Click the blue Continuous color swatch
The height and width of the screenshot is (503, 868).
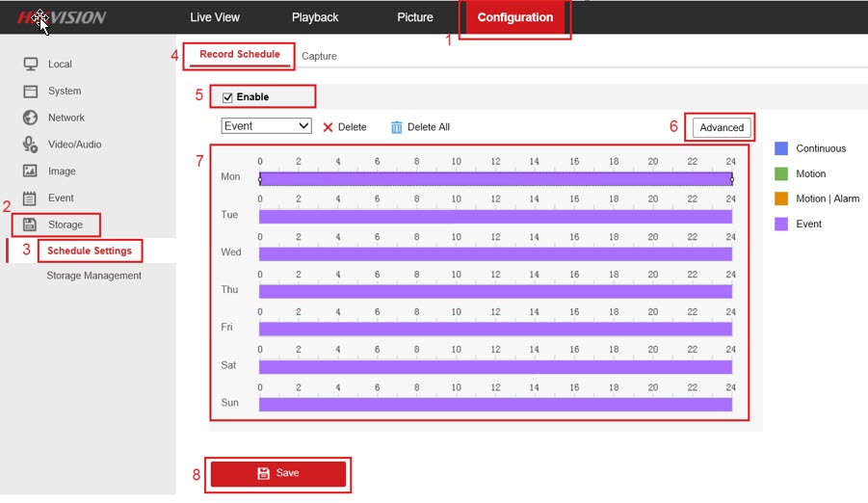pos(781,148)
